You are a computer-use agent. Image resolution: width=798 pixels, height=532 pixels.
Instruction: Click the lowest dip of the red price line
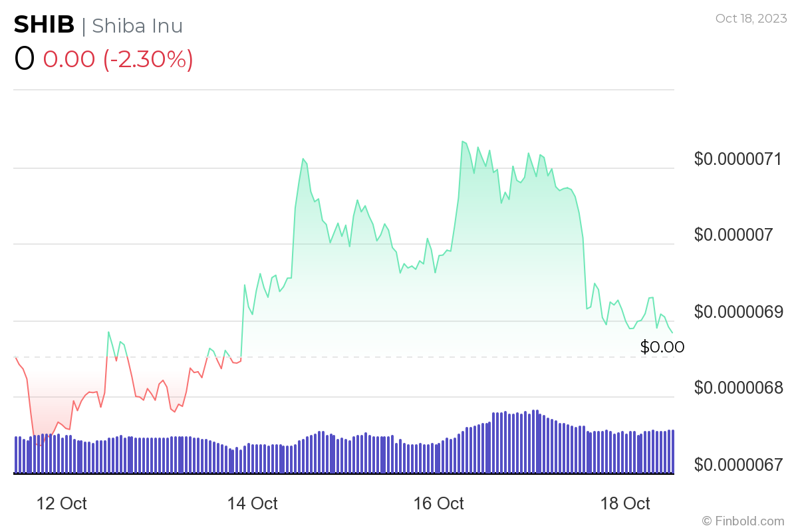(x=39, y=444)
